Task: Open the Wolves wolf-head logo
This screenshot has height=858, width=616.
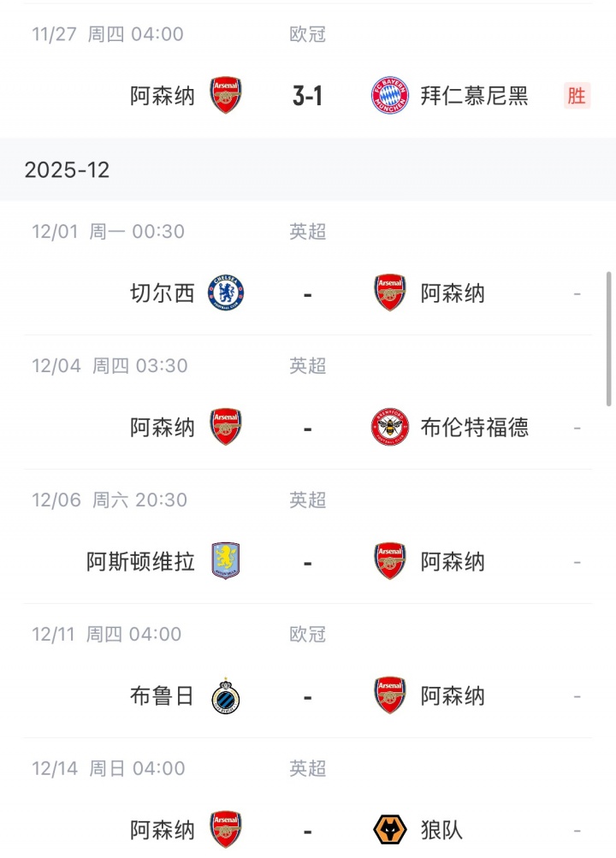Action: pos(390,830)
